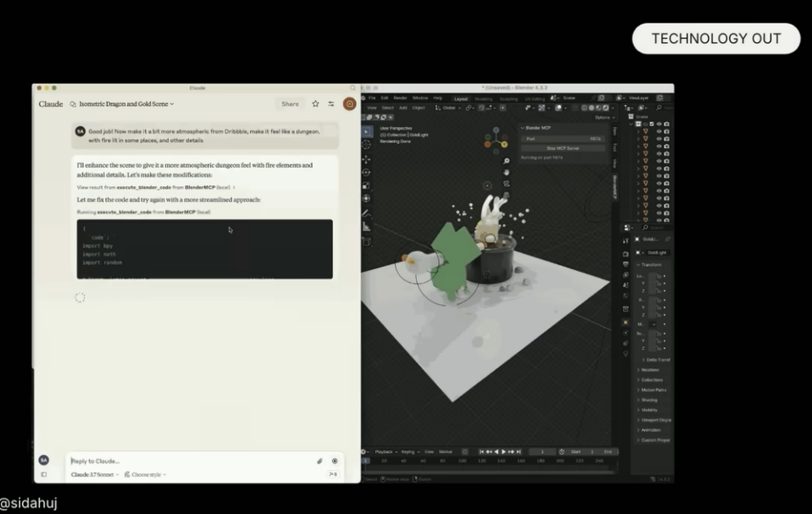Jump to the timeline start frame
Viewport: 812px width, 514px height.
tap(481, 452)
